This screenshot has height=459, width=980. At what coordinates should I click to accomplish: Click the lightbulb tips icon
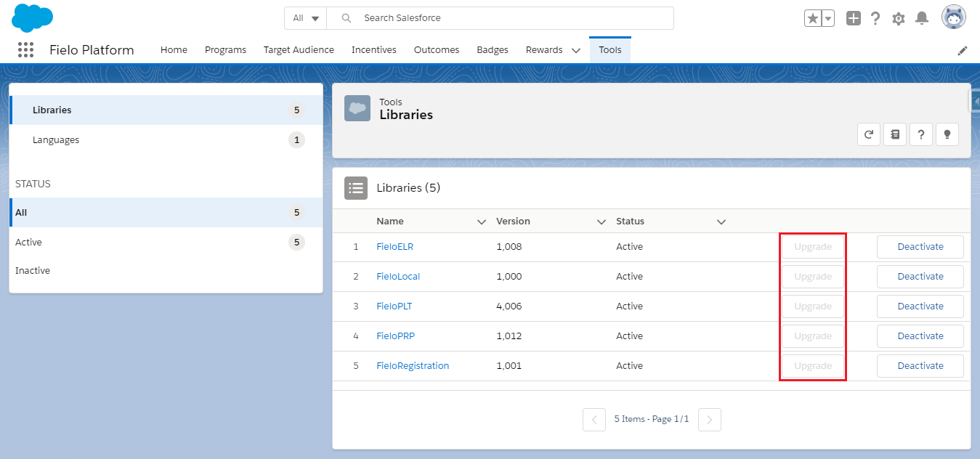coord(947,134)
